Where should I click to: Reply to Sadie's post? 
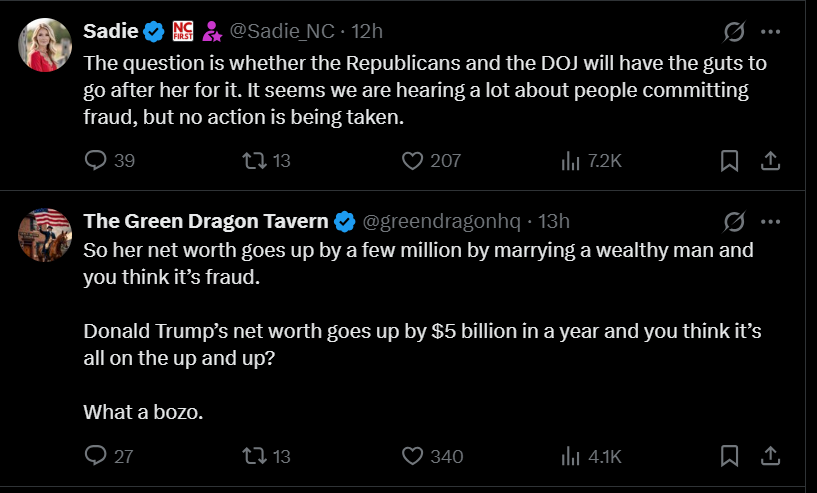(x=96, y=160)
